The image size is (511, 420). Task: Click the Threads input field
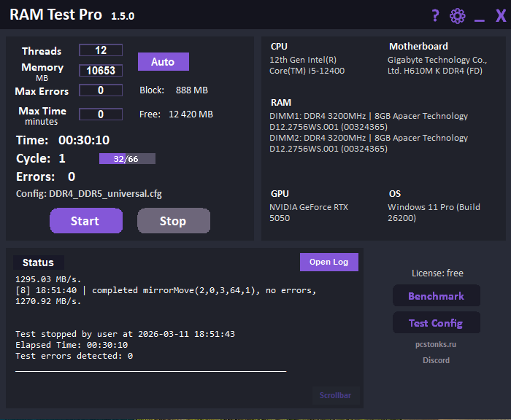point(101,50)
